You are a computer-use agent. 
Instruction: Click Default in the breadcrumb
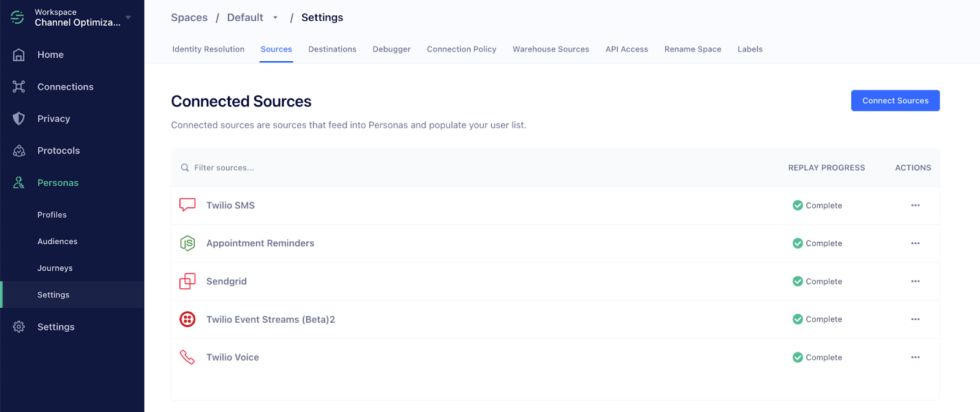point(245,18)
